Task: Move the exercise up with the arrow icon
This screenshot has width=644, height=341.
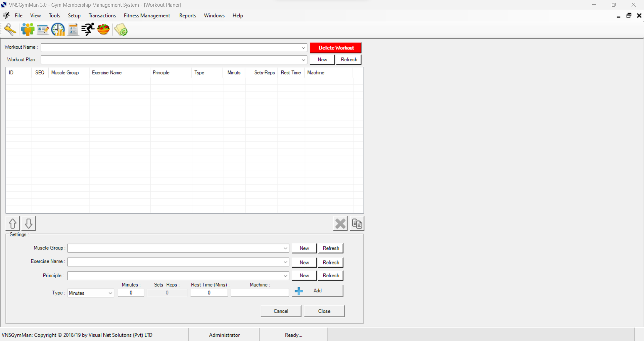Action: click(13, 223)
